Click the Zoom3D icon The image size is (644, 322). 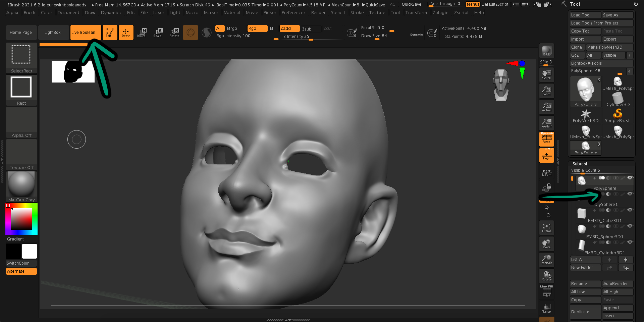pos(546,260)
